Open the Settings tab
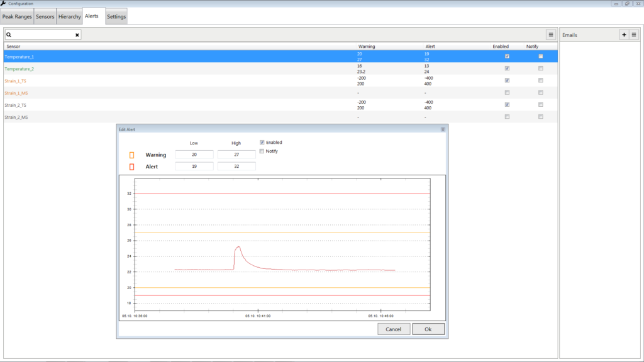This screenshot has height=362, width=644. (116, 17)
